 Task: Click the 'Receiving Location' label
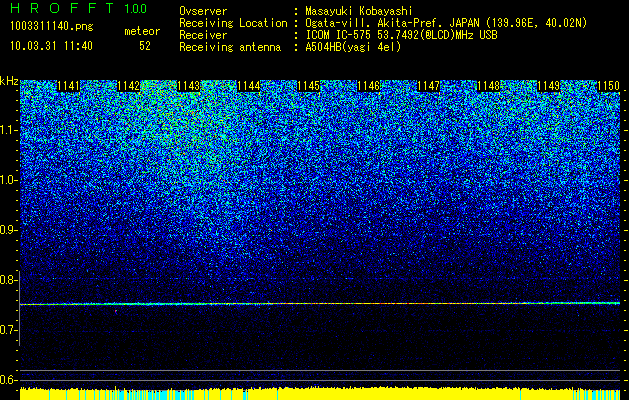click(233, 24)
